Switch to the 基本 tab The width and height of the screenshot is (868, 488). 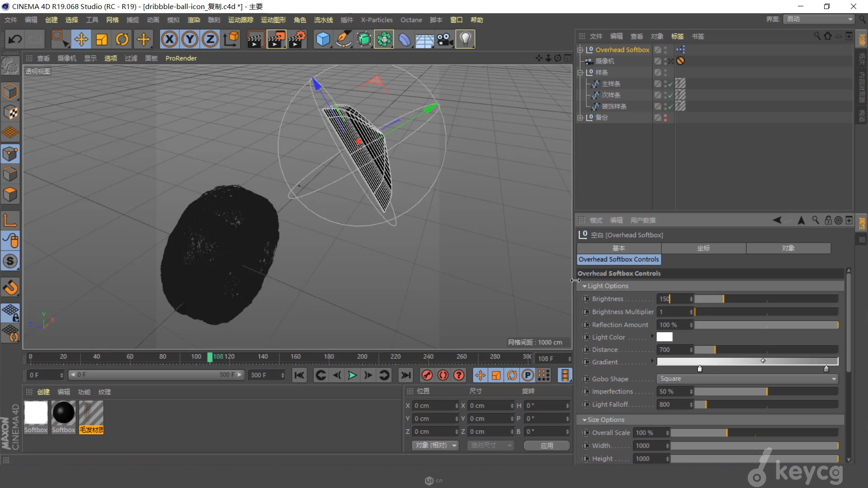click(x=619, y=248)
